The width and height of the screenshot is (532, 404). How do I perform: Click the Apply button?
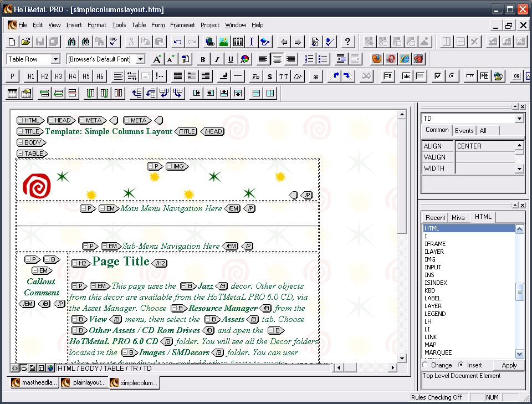(509, 365)
